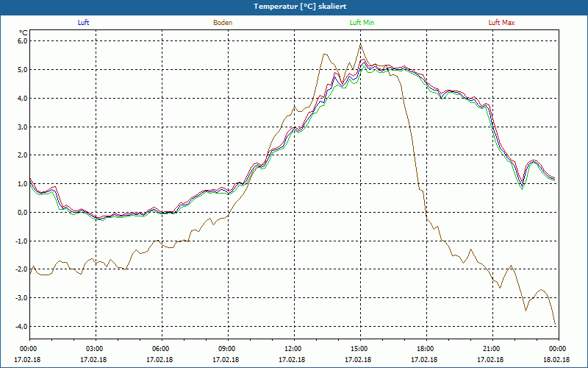Click the brown 'Boden' legend label

(x=223, y=23)
